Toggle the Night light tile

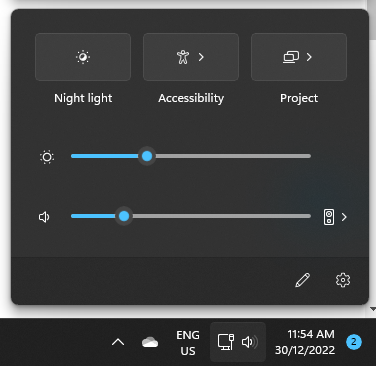click(83, 57)
